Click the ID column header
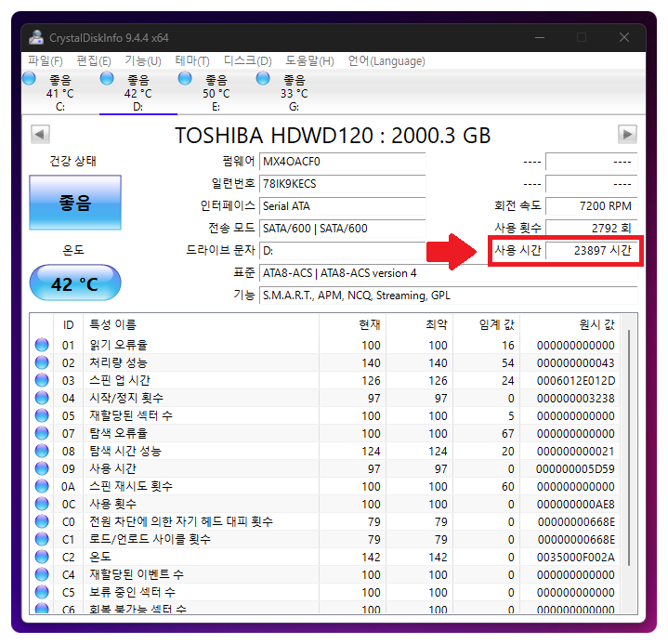668x644 pixels. tap(69, 325)
